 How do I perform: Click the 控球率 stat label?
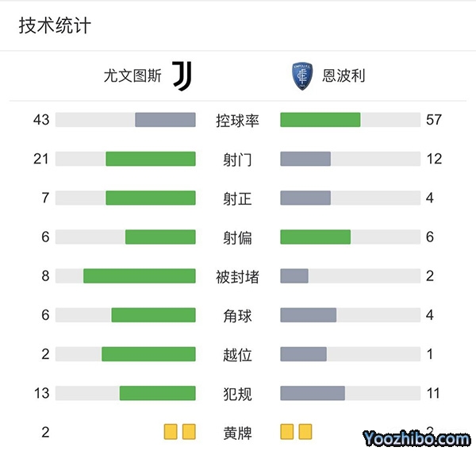238,121
